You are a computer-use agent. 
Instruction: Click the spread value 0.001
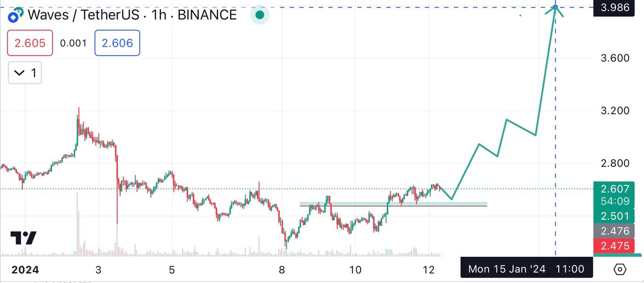click(x=74, y=44)
